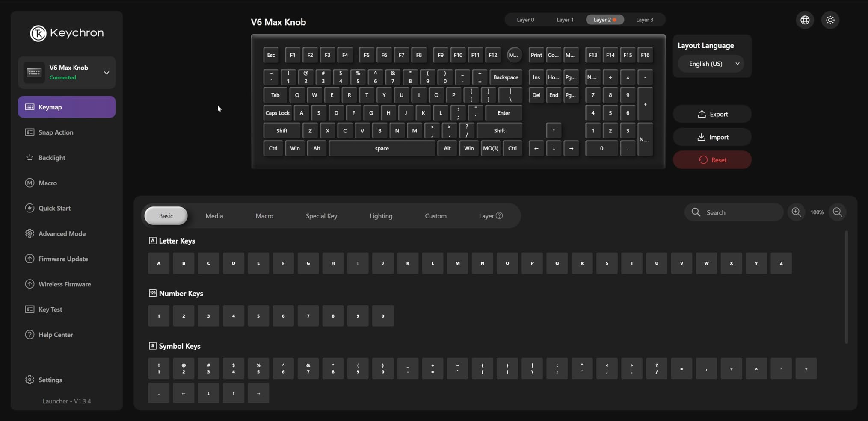Pick letter Z in Letter Keys
The image size is (868, 421).
[x=781, y=263]
